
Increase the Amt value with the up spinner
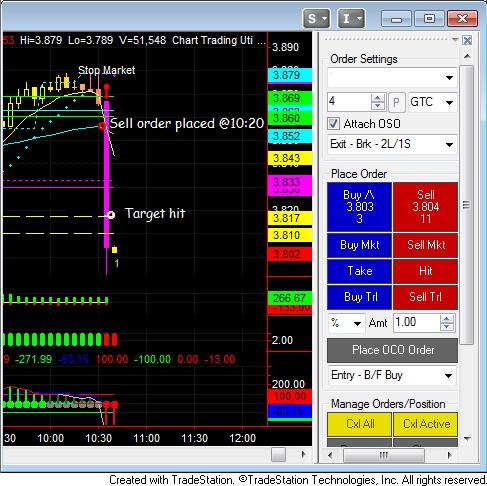[447, 319]
